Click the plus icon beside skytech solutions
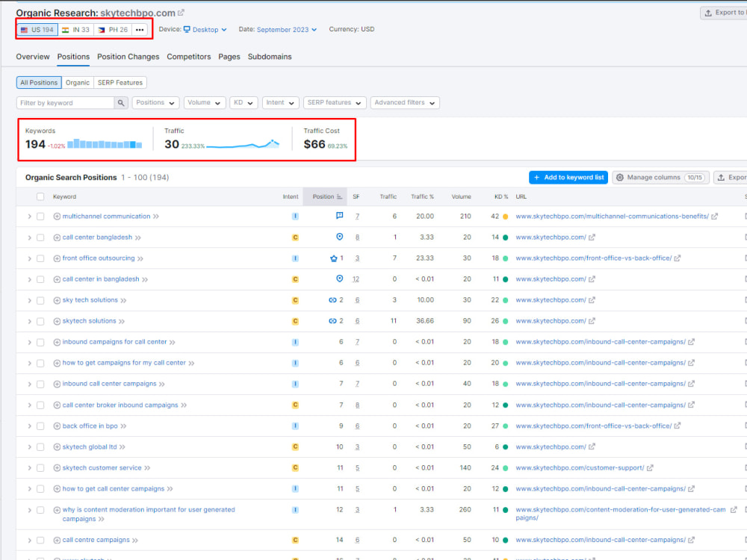 point(57,321)
